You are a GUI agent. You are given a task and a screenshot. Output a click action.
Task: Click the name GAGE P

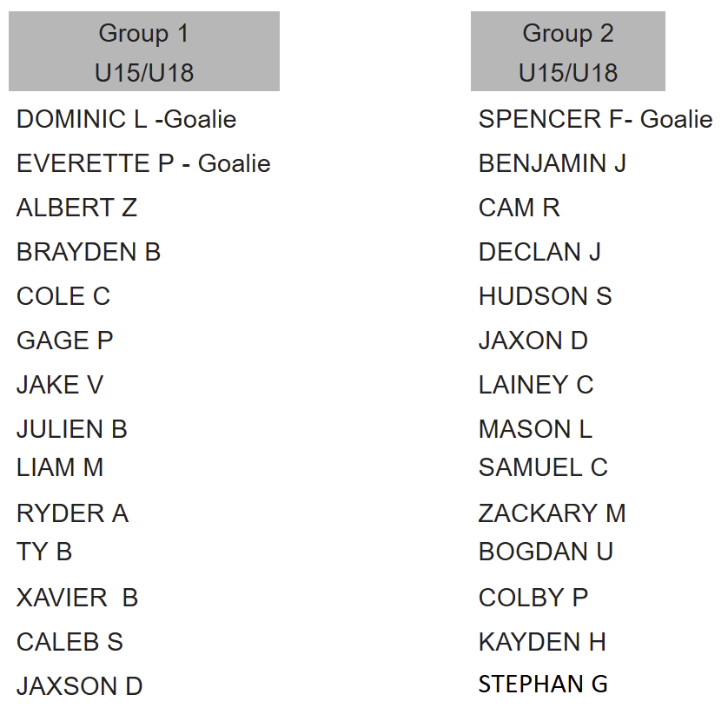[x=64, y=341]
